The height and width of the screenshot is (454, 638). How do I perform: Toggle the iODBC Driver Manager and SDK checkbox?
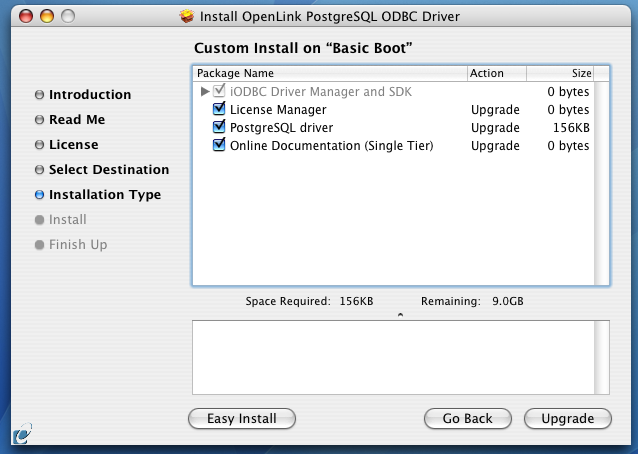pyautogui.click(x=219, y=91)
